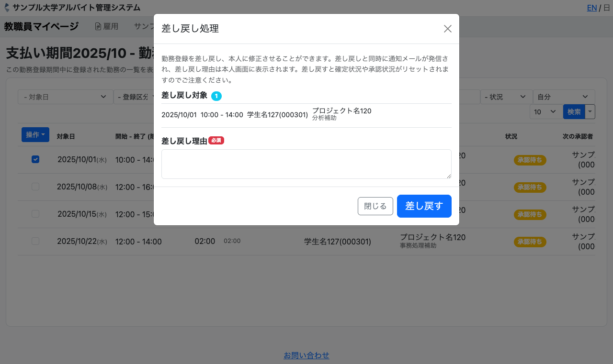Change the page size dropdown showing 10

545,112
